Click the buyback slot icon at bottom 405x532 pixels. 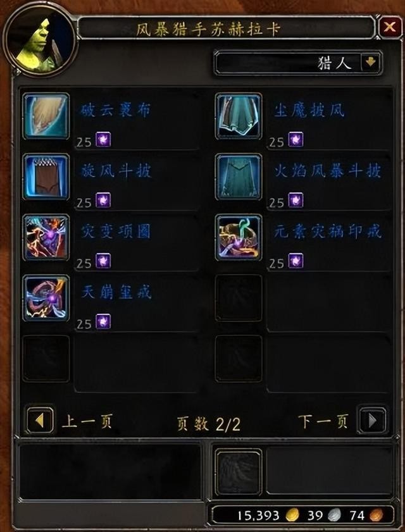click(239, 472)
